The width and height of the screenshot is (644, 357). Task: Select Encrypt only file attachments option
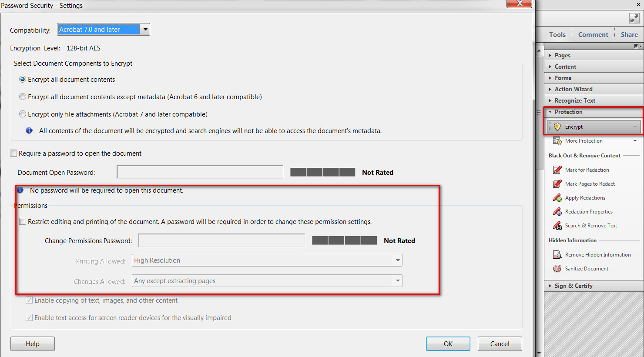pyautogui.click(x=23, y=114)
